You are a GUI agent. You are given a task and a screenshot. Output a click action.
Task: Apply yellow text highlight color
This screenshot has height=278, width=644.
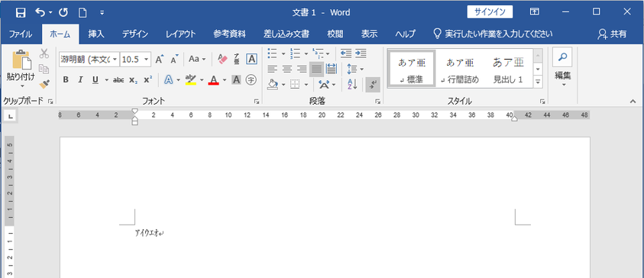tap(190, 79)
